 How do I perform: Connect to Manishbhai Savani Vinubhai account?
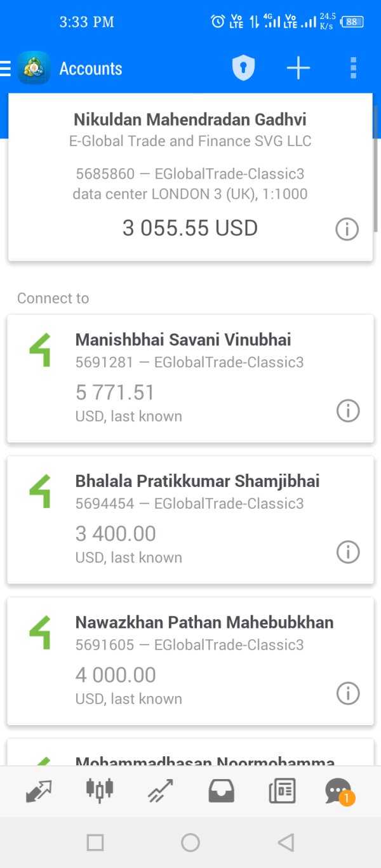click(x=183, y=377)
